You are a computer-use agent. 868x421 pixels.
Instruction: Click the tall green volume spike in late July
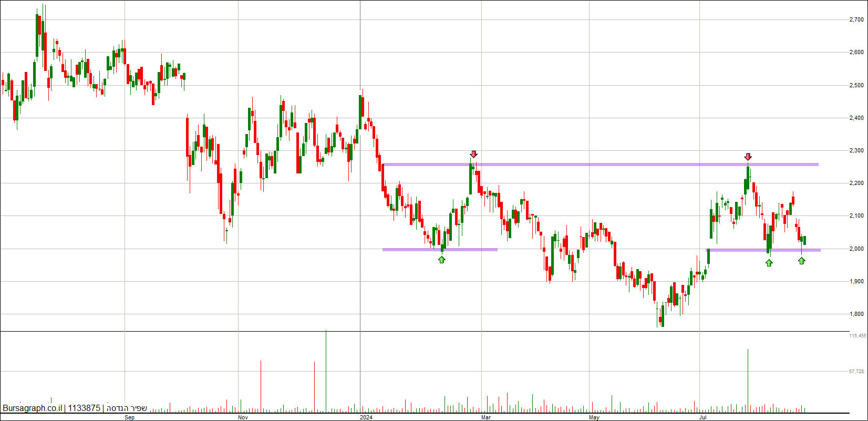748,381
